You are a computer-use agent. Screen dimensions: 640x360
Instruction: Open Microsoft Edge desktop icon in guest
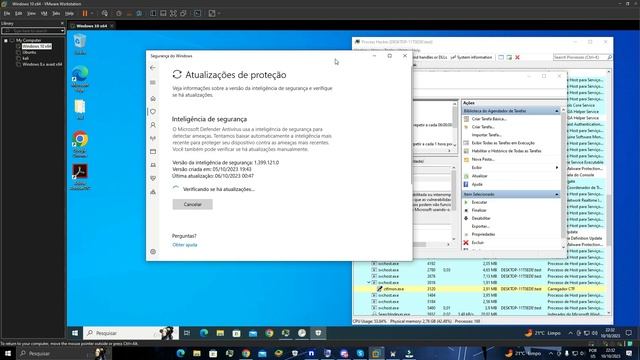tap(80, 78)
